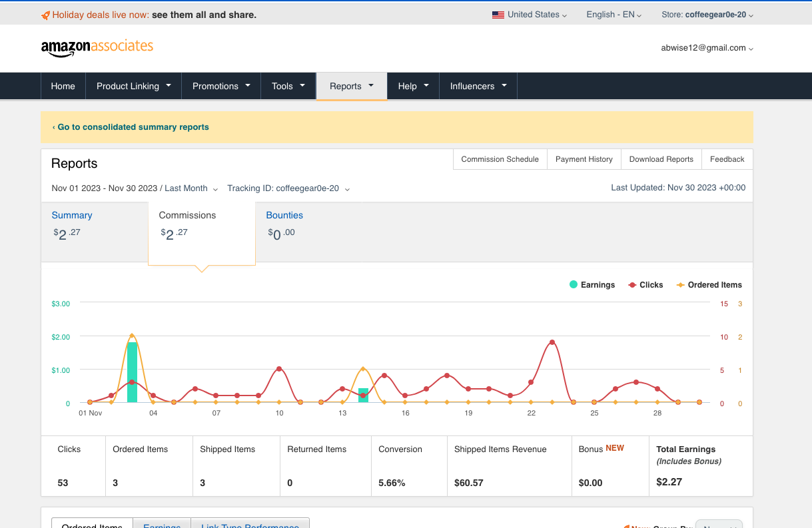Viewport: 812px width, 528px height.
Task: Select the Commissions tab
Action: pos(202,233)
